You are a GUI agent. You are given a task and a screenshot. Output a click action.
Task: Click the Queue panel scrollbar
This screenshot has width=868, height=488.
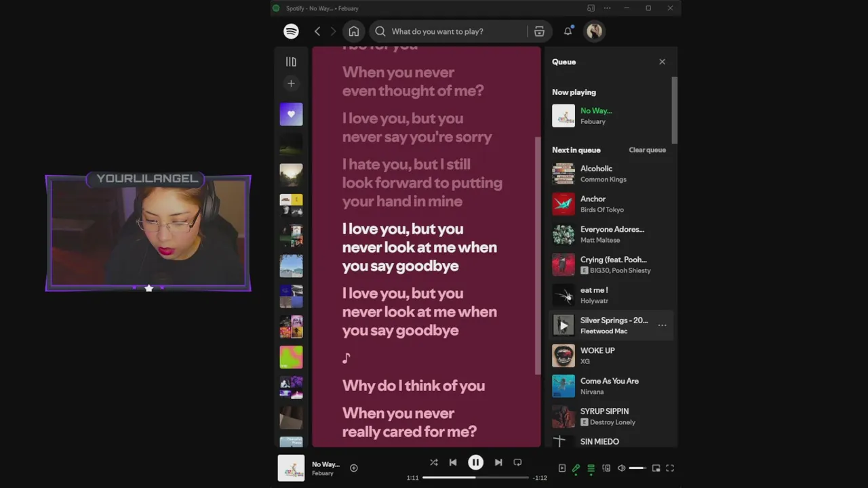click(675, 110)
